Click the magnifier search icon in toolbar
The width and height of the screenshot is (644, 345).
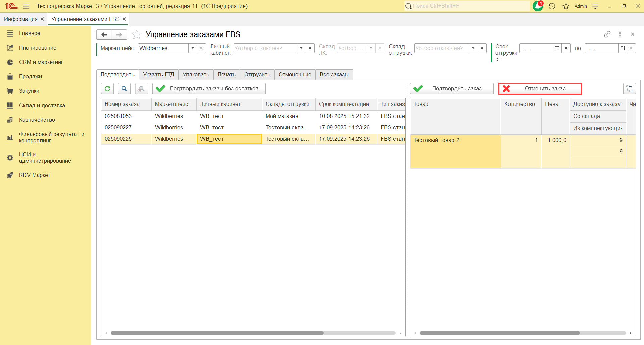[124, 89]
